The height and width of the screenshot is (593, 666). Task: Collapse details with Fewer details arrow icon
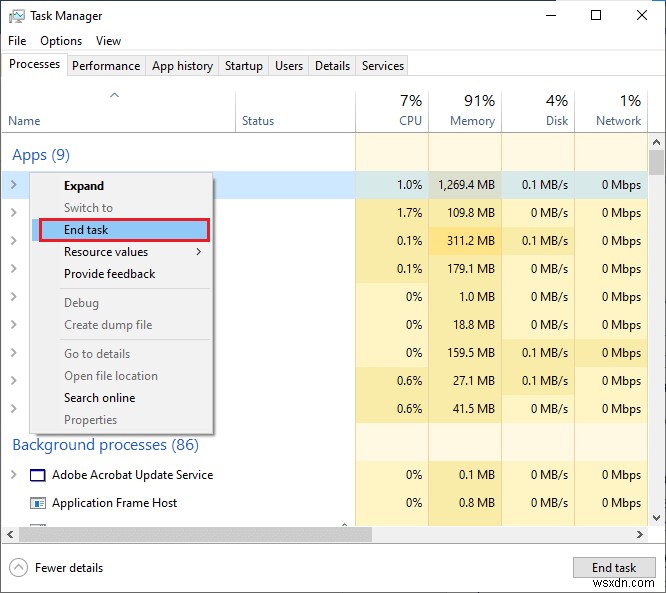(x=18, y=568)
